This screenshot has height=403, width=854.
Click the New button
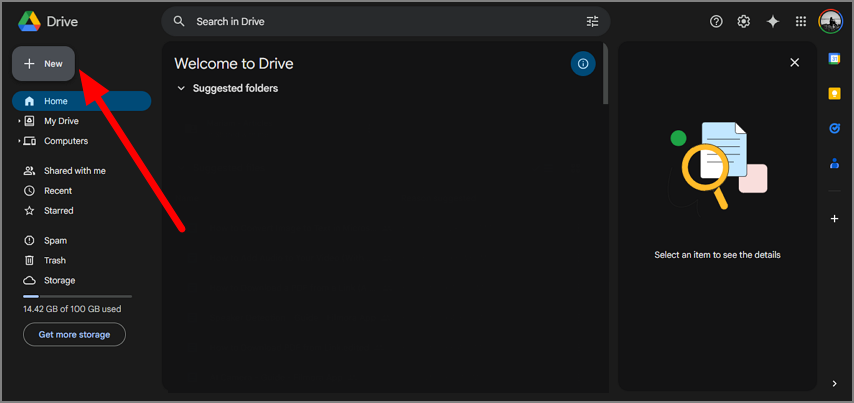43,64
